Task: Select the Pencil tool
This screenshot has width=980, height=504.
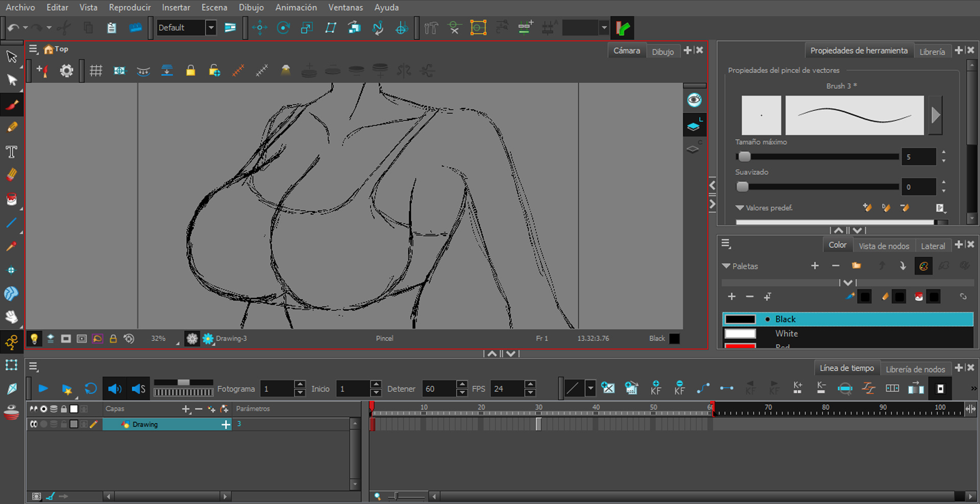Action: pos(12,128)
